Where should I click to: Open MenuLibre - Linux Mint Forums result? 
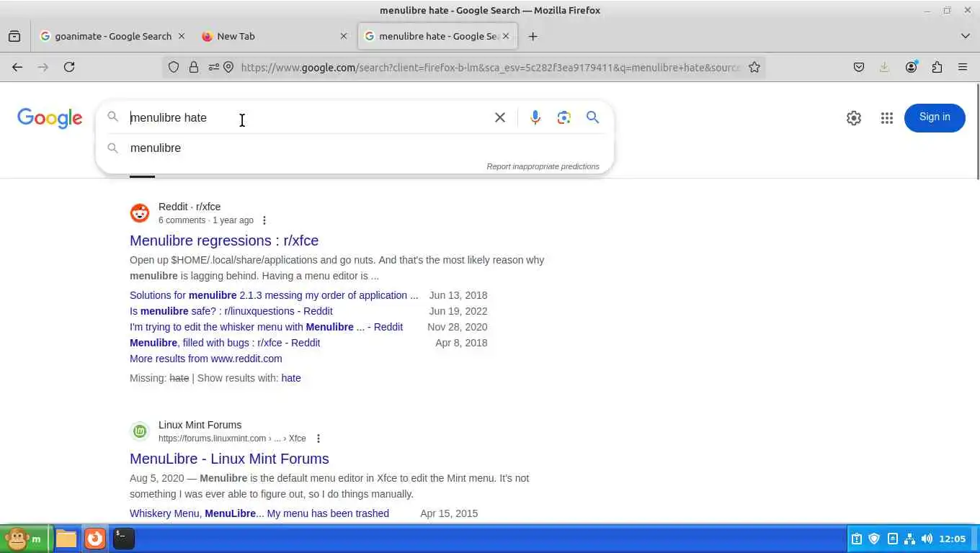tap(229, 459)
